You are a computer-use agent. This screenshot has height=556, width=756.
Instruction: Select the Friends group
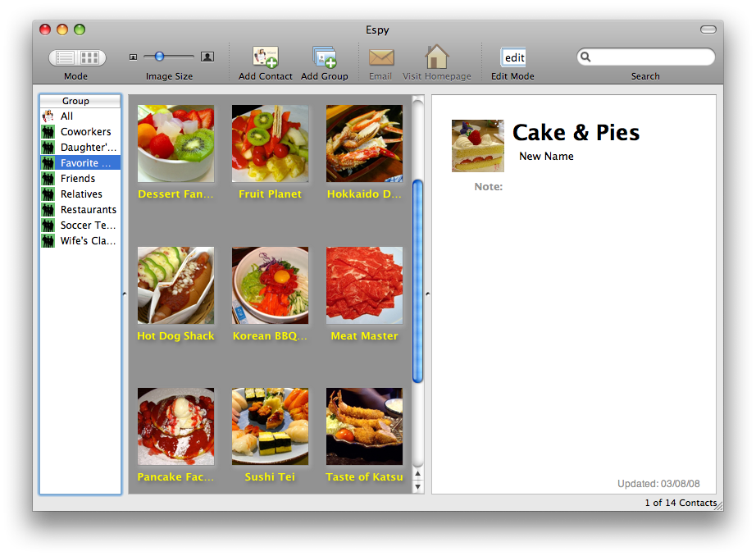click(80, 179)
